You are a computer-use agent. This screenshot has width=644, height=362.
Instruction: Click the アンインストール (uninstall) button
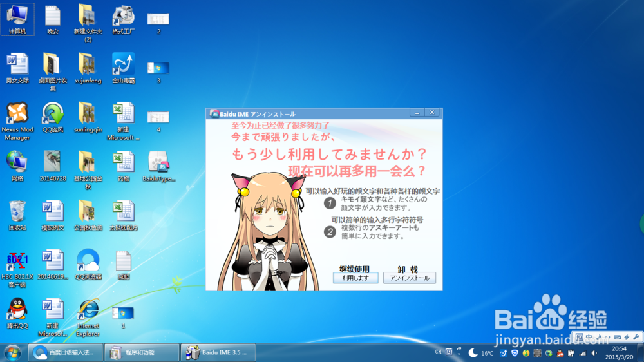click(x=410, y=278)
